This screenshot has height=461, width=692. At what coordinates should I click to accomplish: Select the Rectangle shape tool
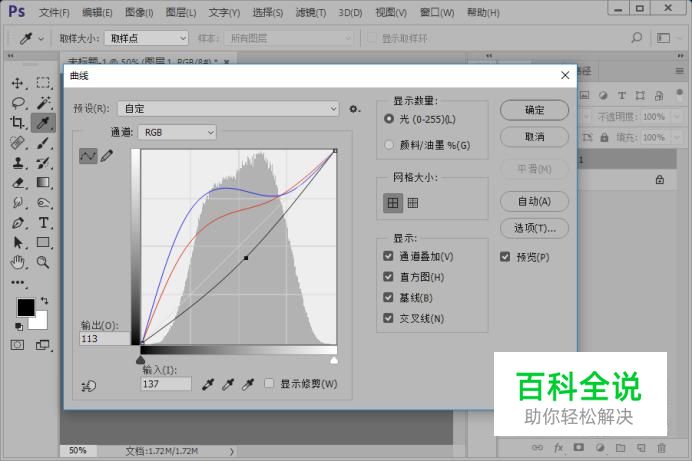pos(43,243)
